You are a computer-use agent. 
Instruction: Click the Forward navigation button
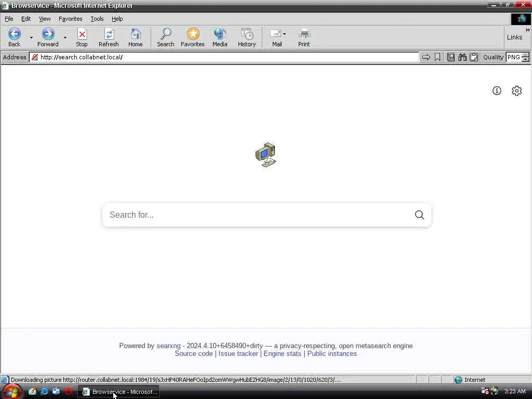[x=48, y=37]
